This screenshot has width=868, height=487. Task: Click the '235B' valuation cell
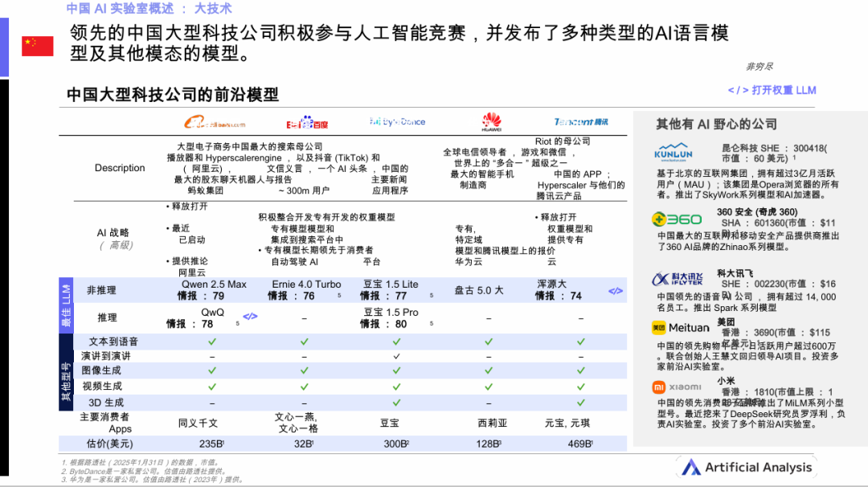click(x=211, y=444)
